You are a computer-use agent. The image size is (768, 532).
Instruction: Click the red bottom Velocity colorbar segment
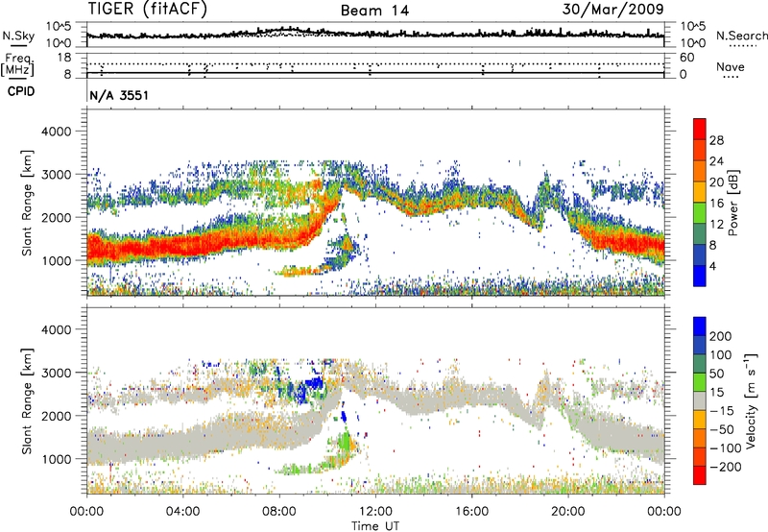point(700,475)
